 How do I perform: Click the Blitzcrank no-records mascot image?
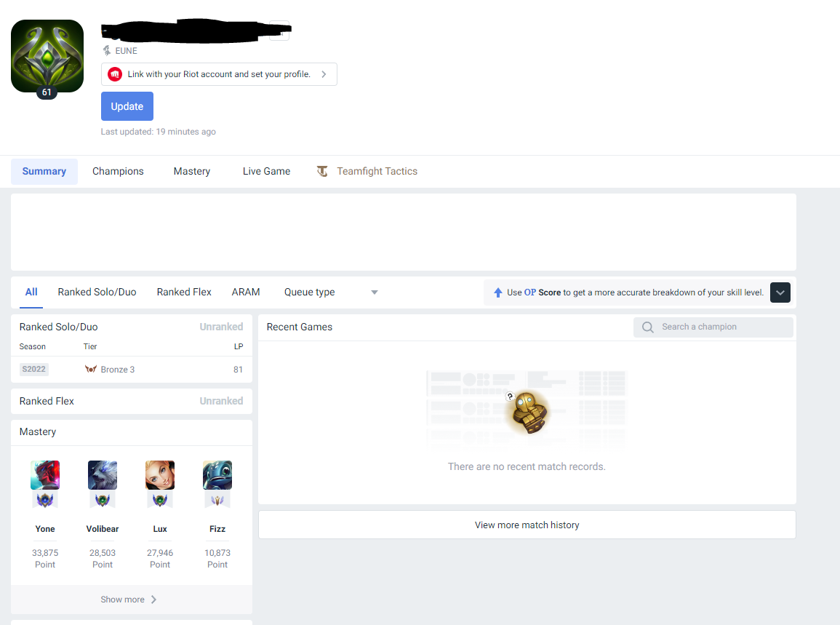pyautogui.click(x=528, y=412)
